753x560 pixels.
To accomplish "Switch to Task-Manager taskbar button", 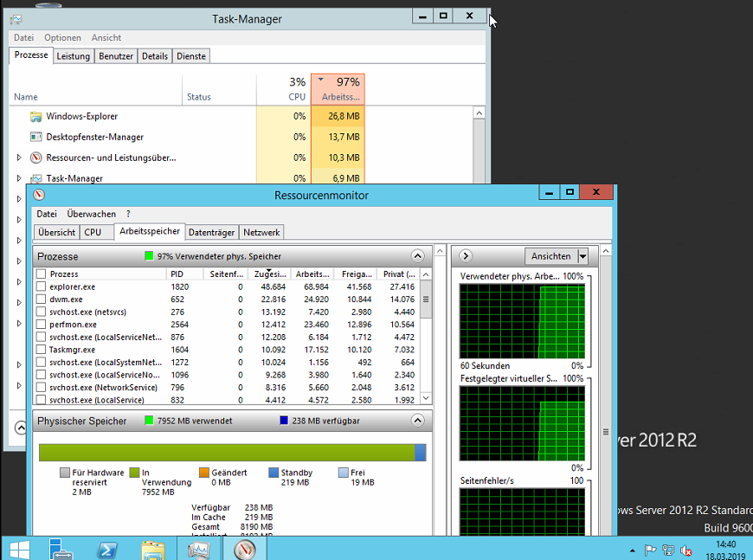I will pyautogui.click(x=199, y=549).
